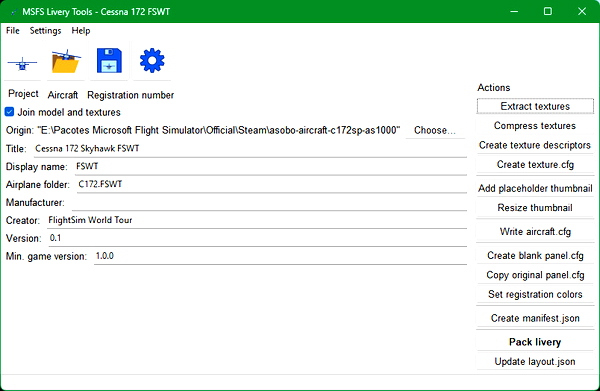Click the Origin path text
This screenshot has height=391, width=600.
[218, 130]
